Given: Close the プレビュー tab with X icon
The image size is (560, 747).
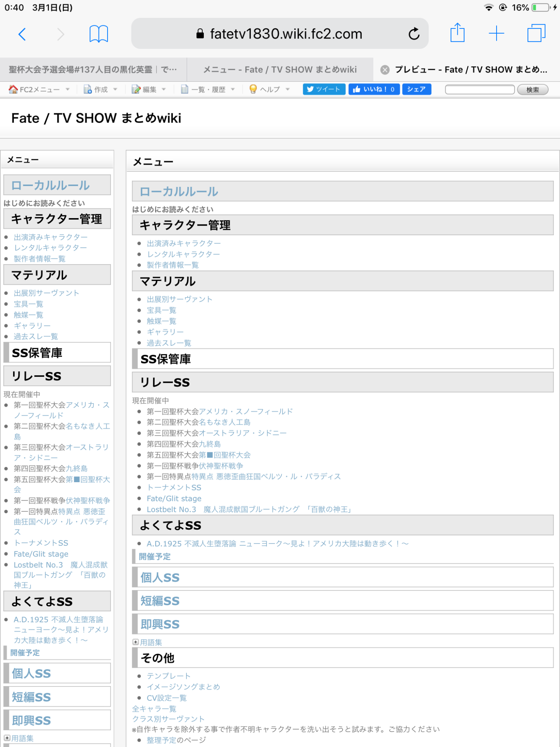Looking at the screenshot, I should tap(385, 70).
